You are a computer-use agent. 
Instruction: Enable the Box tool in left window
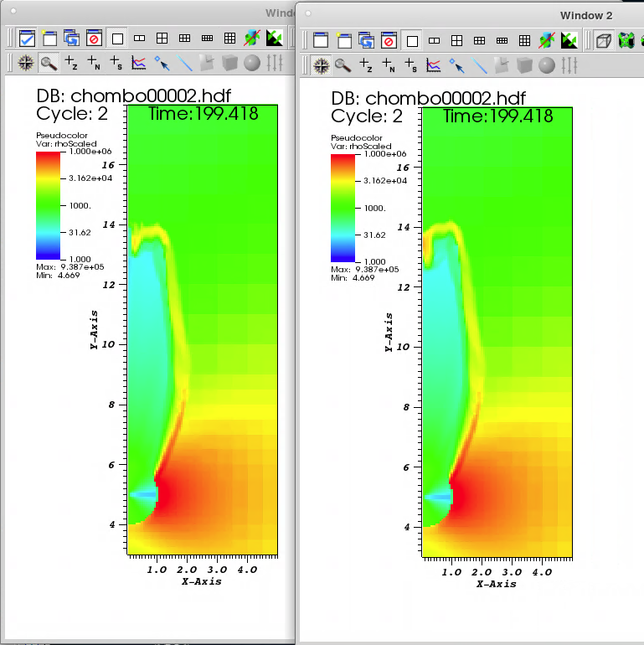pos(229,63)
